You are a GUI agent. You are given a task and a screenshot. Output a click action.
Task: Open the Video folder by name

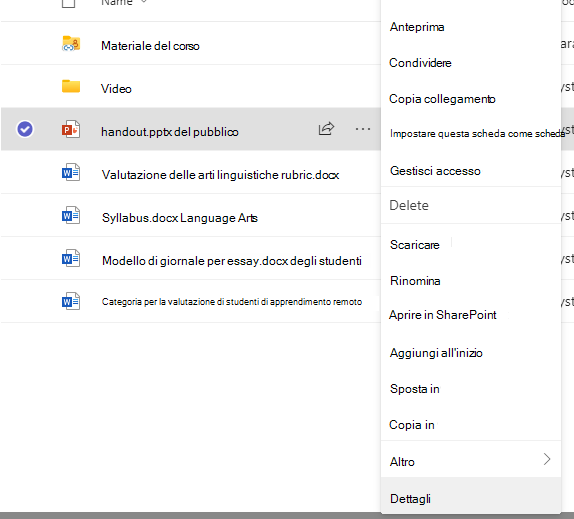[116, 89]
